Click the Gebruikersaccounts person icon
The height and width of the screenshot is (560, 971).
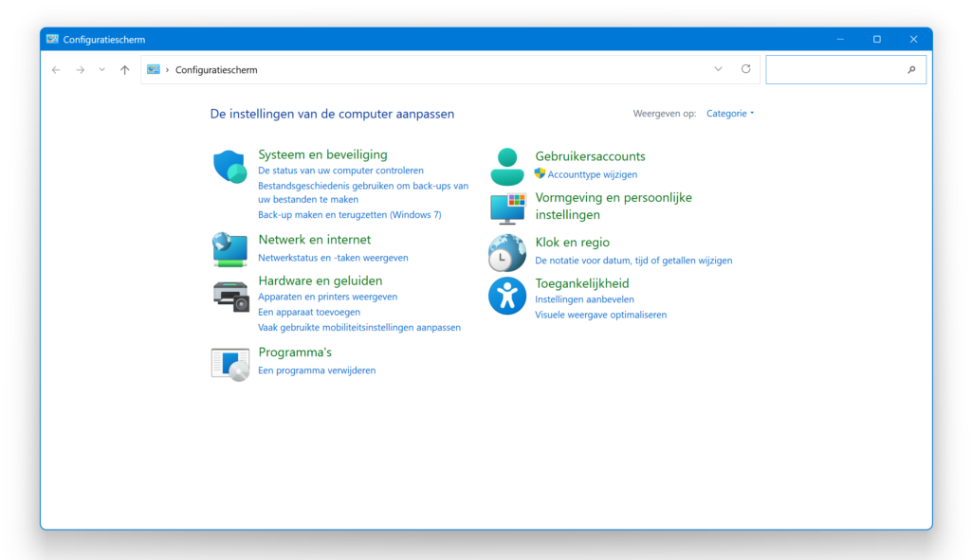click(x=507, y=167)
